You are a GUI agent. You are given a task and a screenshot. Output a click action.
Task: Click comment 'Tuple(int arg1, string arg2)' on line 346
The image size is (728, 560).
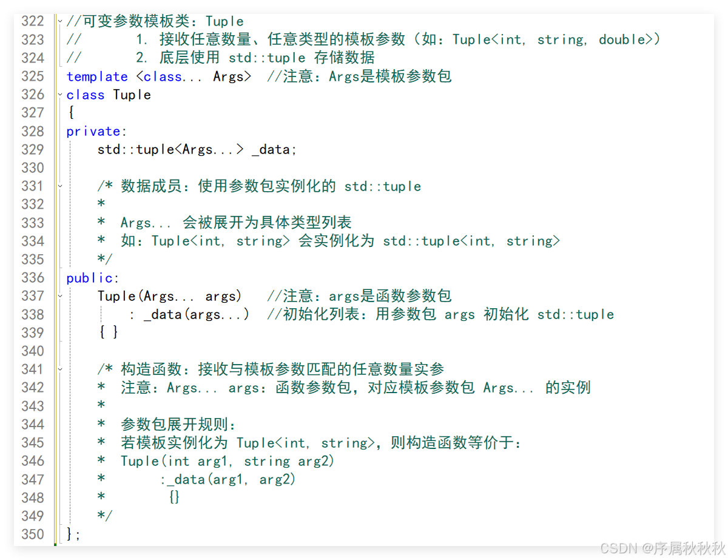227,461
